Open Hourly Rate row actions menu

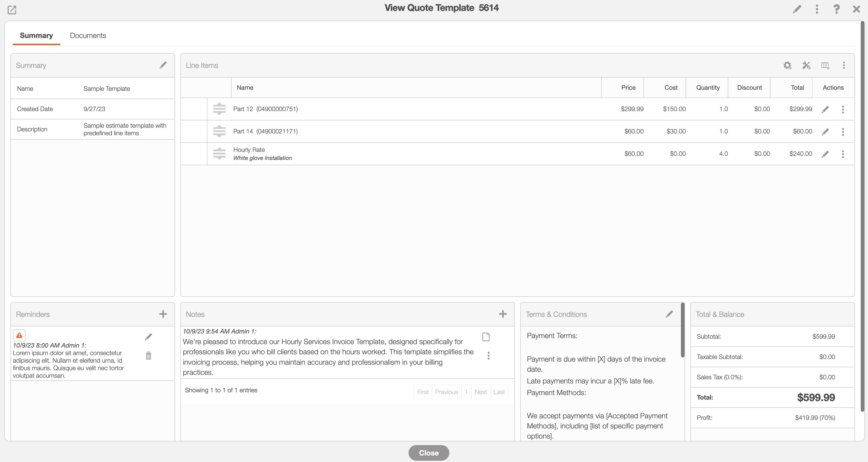point(843,154)
